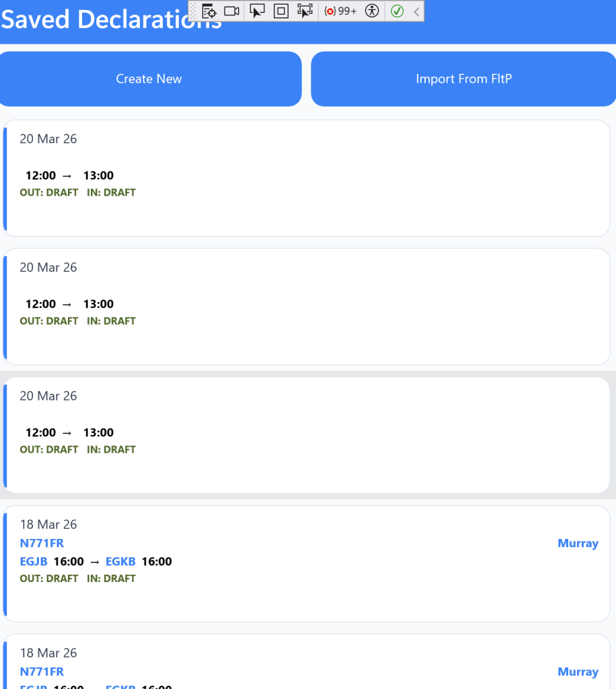Image resolution: width=616 pixels, height=689 pixels.
Task: Click the green Hot Reload checkmark
Action: (397, 11)
